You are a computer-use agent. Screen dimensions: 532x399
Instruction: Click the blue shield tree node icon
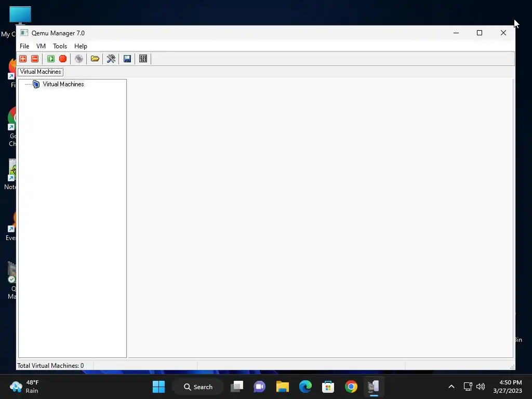pos(36,84)
